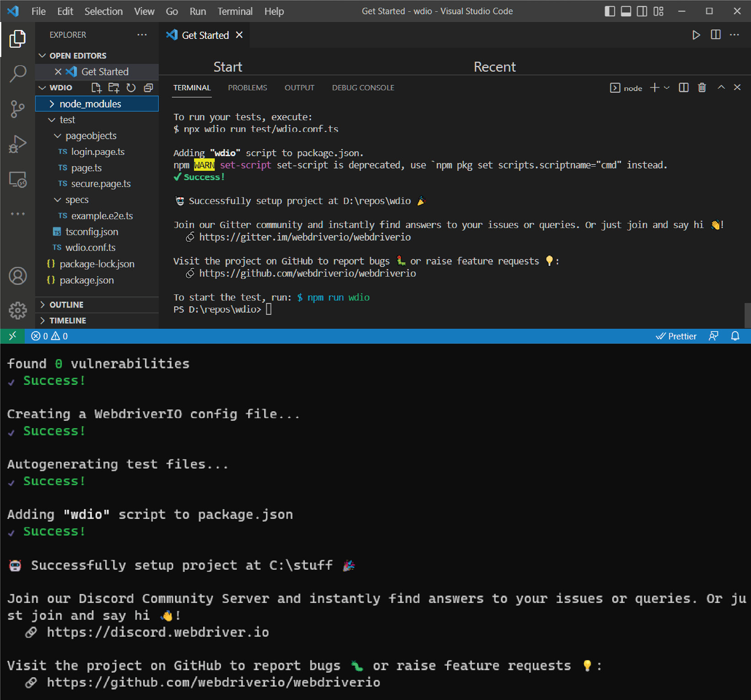
Task: Click the PS D:\repos\wdio terminal prompt
Action: click(x=217, y=309)
